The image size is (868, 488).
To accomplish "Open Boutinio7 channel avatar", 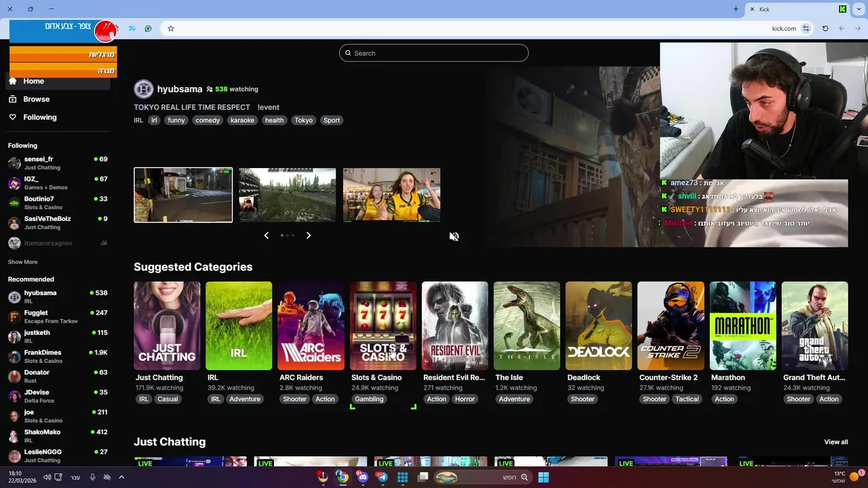I will pyautogui.click(x=14, y=203).
